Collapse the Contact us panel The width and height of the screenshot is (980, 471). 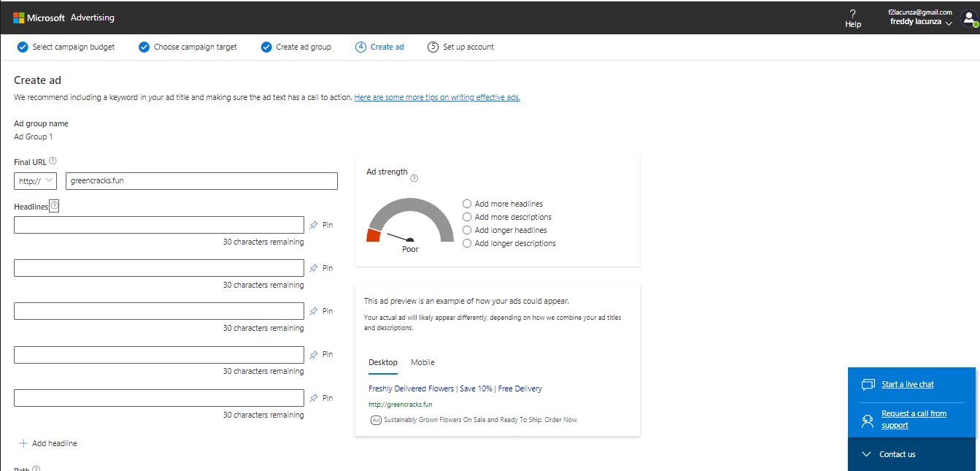pos(866,454)
